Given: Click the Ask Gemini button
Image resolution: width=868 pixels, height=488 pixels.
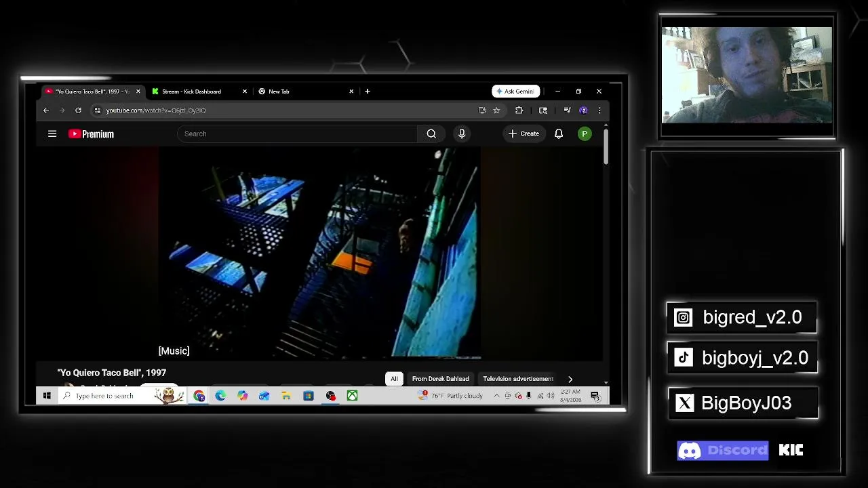Looking at the screenshot, I should click(x=516, y=91).
